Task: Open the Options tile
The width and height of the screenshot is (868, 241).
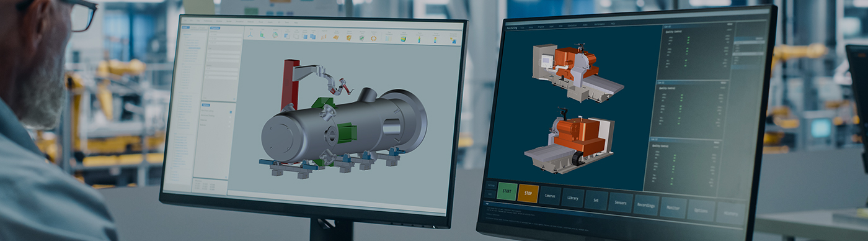Action: tap(701, 211)
